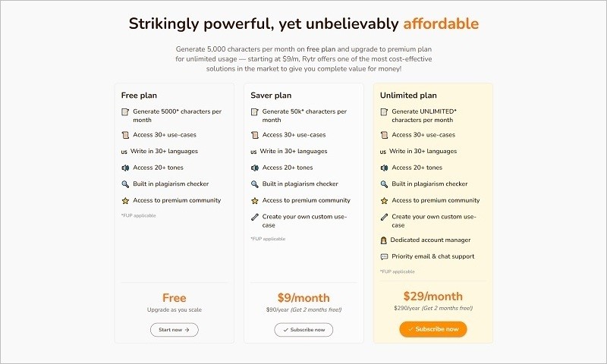Viewport: 607px width, 364px height.
Task: Subscribe to the Saver plan
Action: pyautogui.click(x=303, y=330)
